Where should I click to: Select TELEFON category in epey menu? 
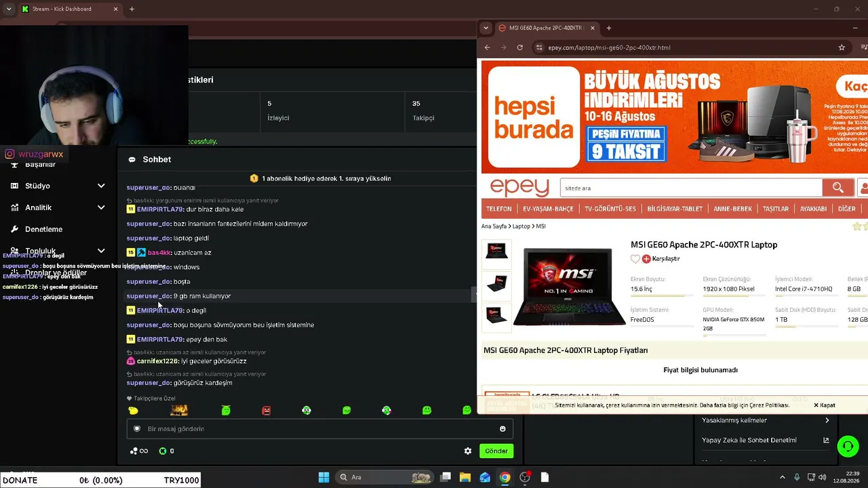498,209
